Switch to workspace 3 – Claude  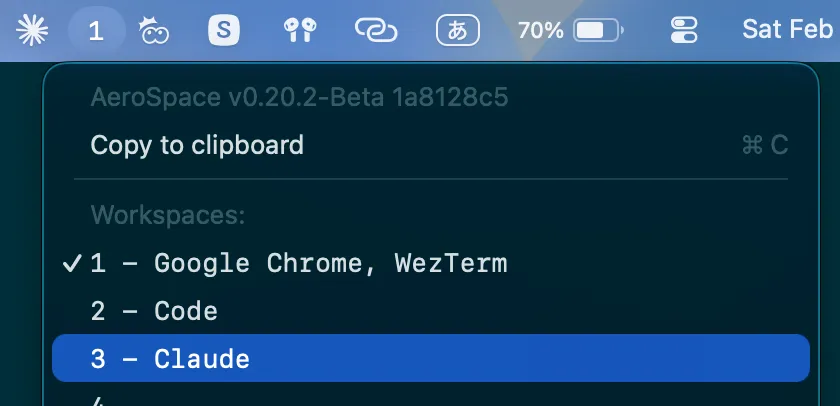tap(170, 358)
